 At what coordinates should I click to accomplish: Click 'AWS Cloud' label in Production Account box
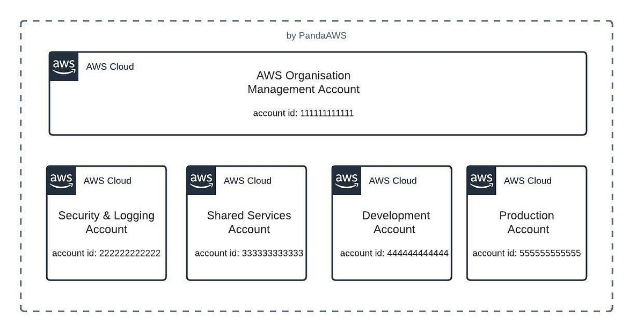(x=528, y=181)
